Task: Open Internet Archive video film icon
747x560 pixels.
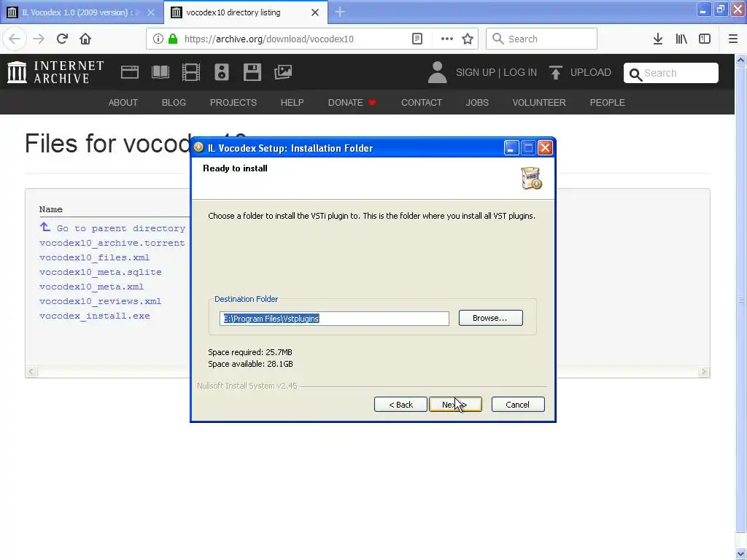Action: [191, 72]
